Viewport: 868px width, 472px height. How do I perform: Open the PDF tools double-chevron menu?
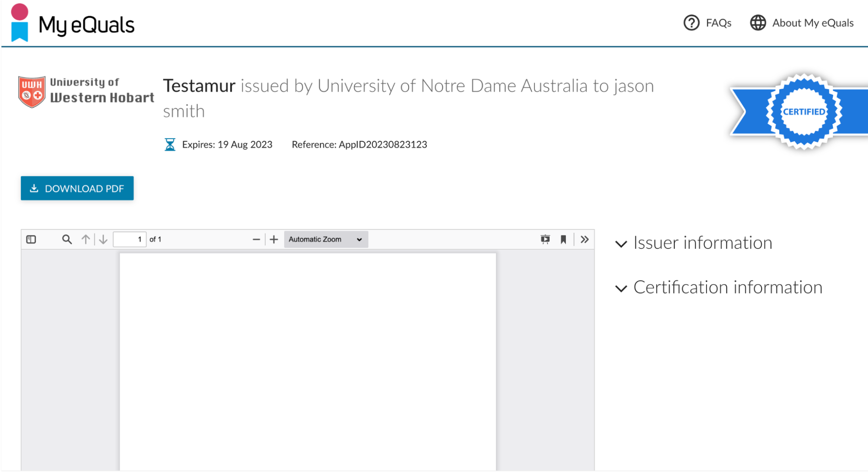coord(584,239)
